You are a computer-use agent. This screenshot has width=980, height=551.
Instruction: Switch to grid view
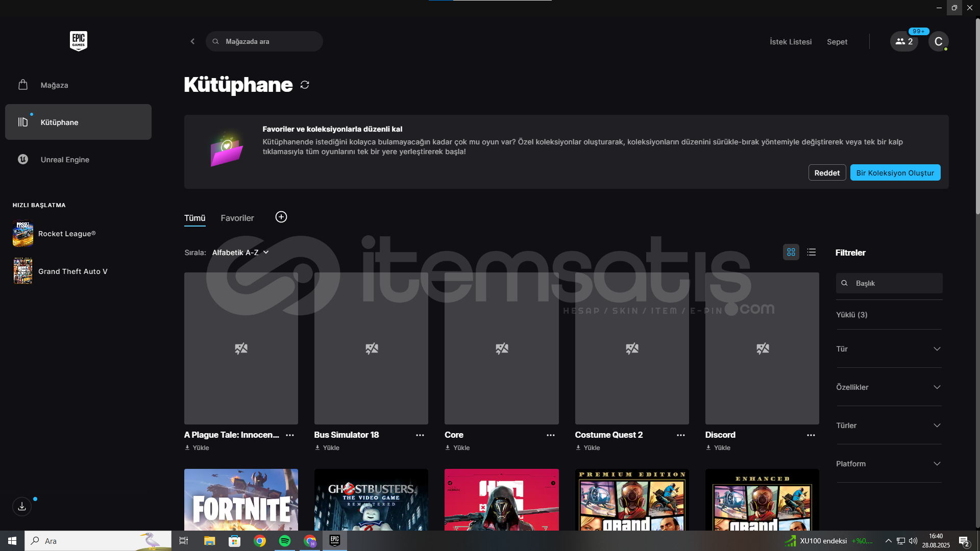791,252
